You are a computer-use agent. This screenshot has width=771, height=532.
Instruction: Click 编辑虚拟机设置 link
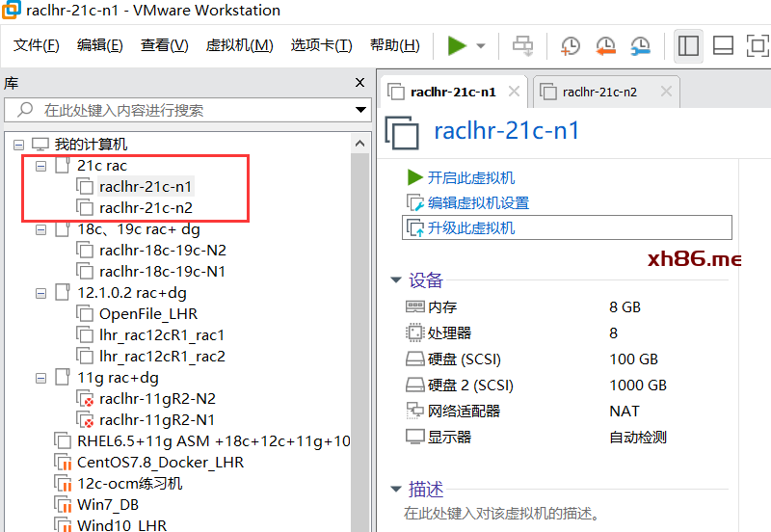pos(478,202)
